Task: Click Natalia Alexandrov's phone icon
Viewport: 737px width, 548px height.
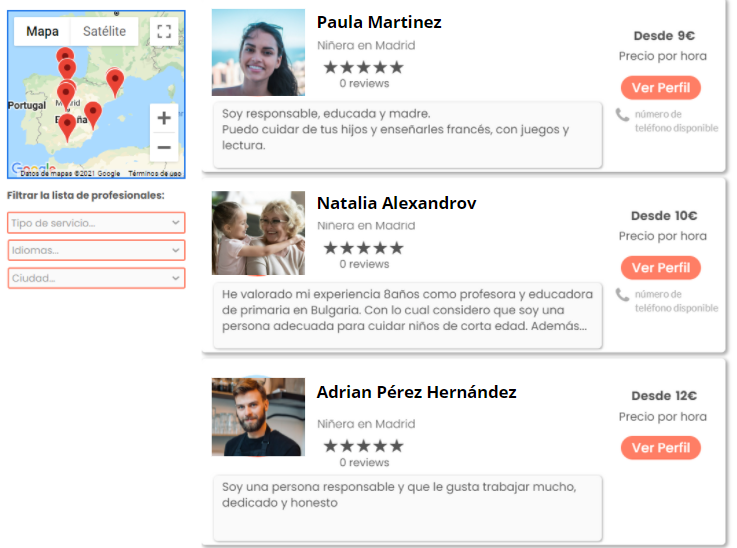Action: pos(622,295)
